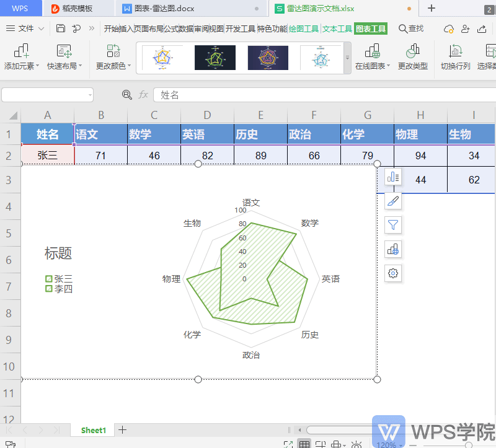
Task: Open the 在线图表 dropdown
Action: 373,57
